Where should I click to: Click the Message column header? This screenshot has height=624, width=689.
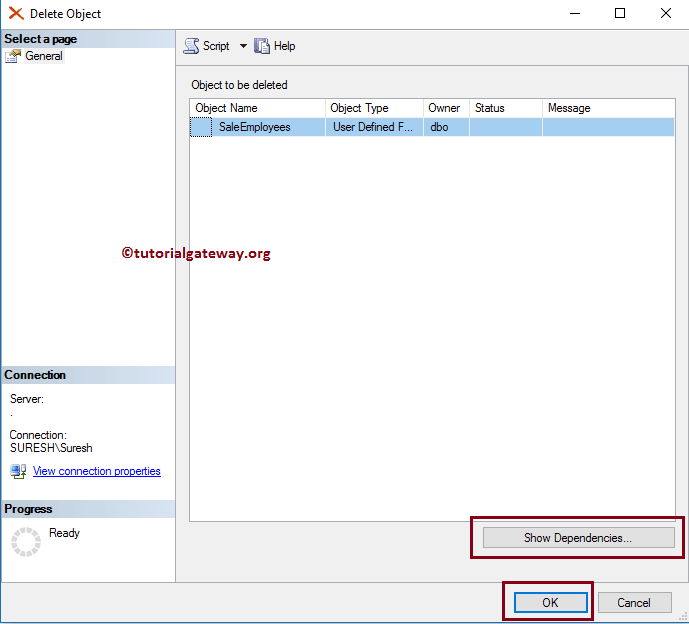(609, 108)
